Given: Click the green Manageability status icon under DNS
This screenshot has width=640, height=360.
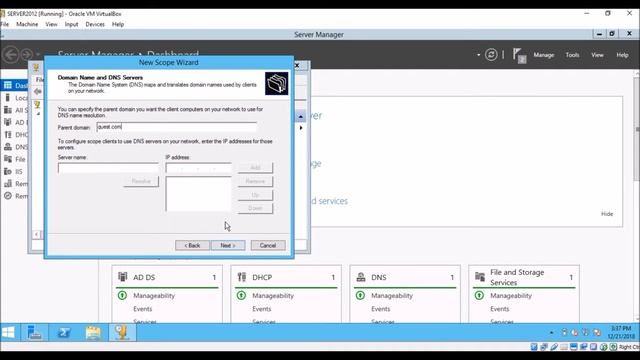Looking at the screenshot, I should coord(360,295).
